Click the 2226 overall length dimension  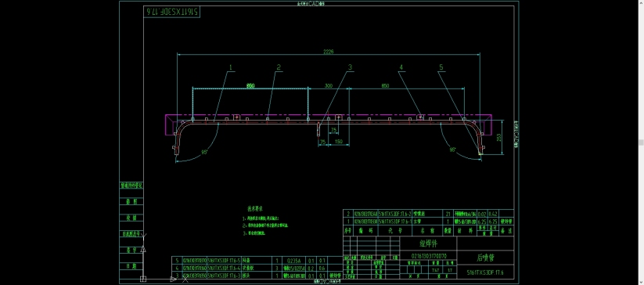(x=328, y=52)
